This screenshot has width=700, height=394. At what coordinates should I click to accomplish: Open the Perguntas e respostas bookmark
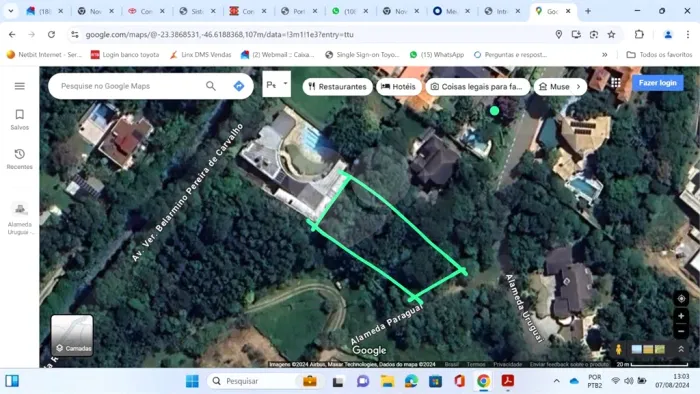[510, 54]
